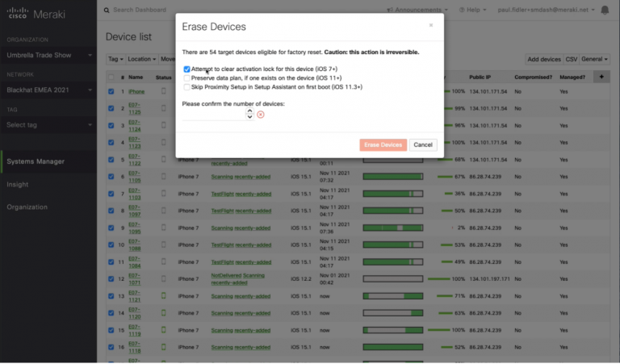Open Insight in the sidebar

pos(18,184)
